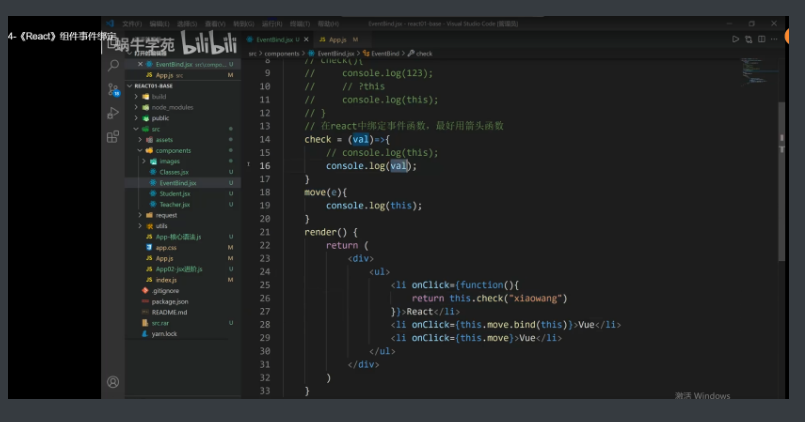Open the 运行(R) Run menu
805x422 pixels.
pyautogui.click(x=272, y=24)
